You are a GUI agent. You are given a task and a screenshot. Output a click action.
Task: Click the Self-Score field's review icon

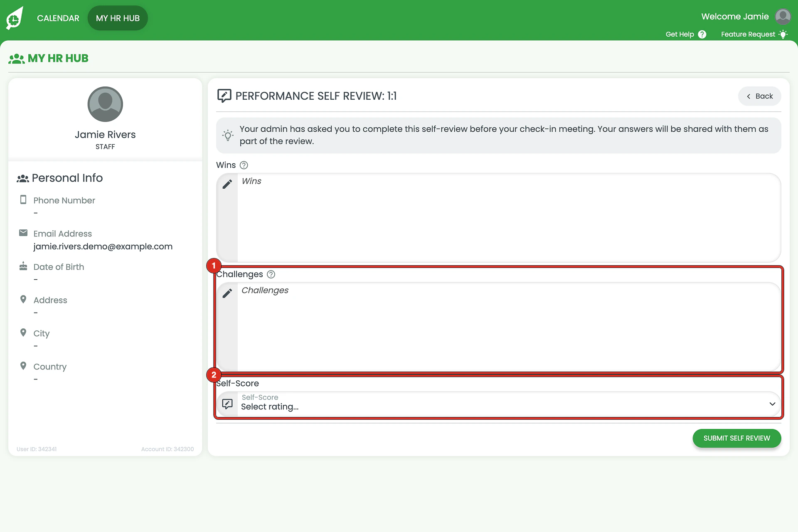point(227,404)
